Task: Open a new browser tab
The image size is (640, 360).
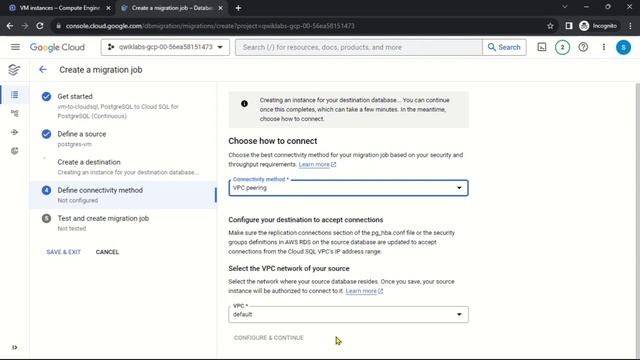Action: 238,8
